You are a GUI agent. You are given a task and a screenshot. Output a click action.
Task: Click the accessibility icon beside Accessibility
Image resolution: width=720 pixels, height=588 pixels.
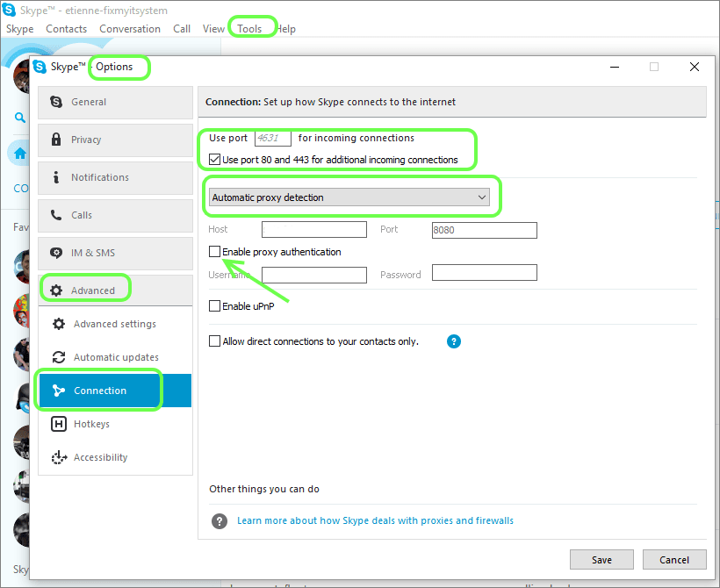point(59,457)
